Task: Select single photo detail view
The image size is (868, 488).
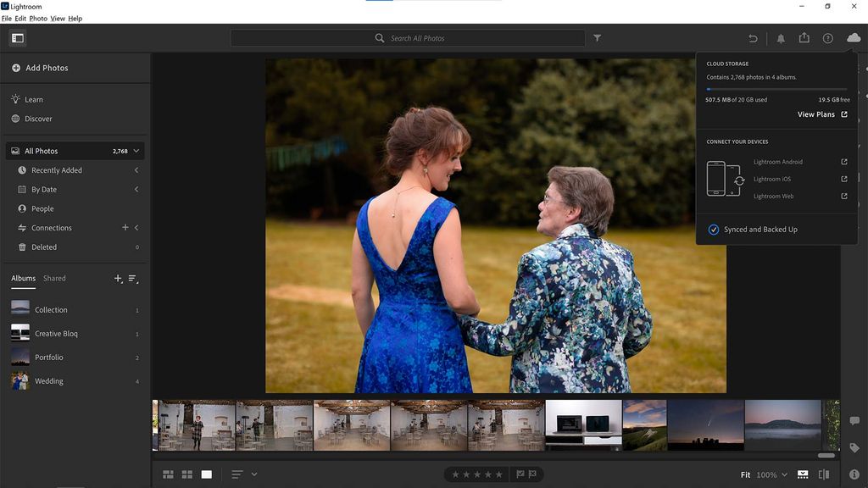Action: [x=206, y=474]
